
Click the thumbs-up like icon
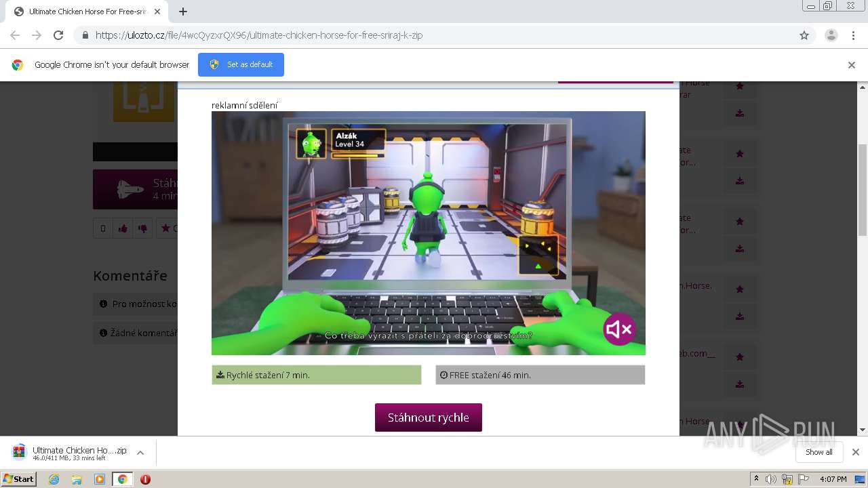point(123,228)
